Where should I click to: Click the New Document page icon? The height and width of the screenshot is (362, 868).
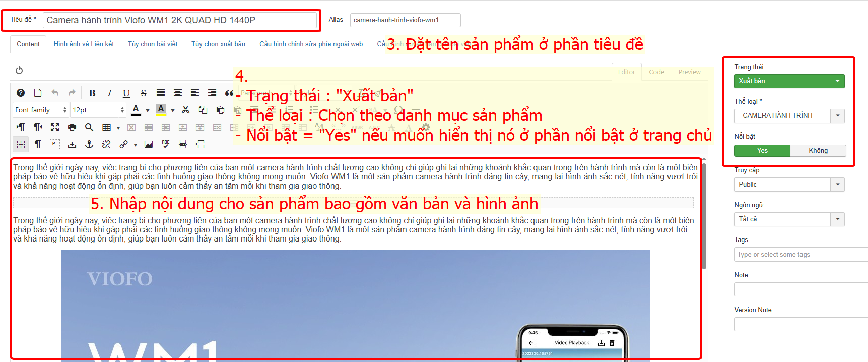pyautogui.click(x=38, y=93)
